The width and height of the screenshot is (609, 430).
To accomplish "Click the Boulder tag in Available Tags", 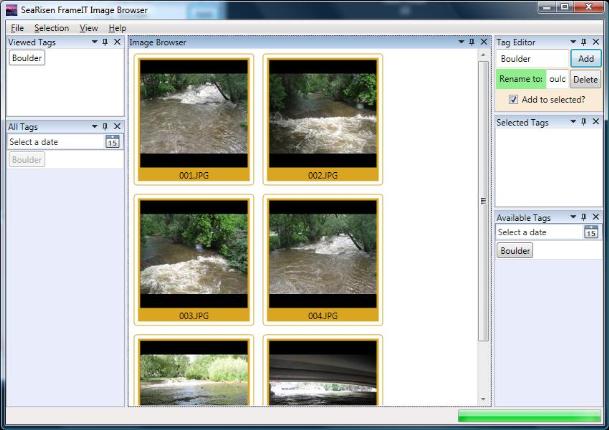I will 515,251.
